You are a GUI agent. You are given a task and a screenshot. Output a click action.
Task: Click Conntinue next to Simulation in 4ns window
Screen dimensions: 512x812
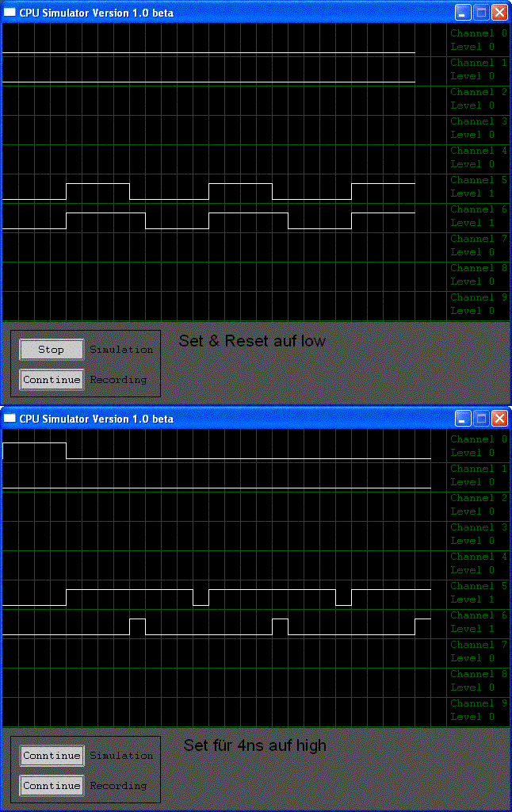pyautogui.click(x=52, y=756)
